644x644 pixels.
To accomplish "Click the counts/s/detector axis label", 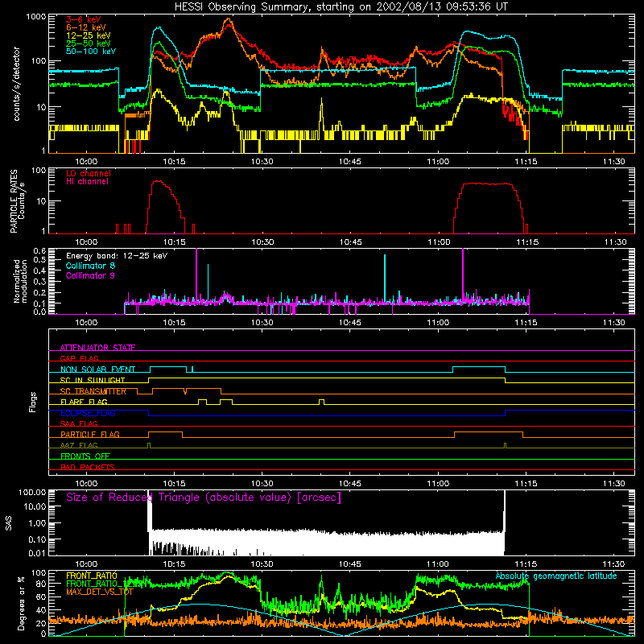I will (x=17, y=84).
